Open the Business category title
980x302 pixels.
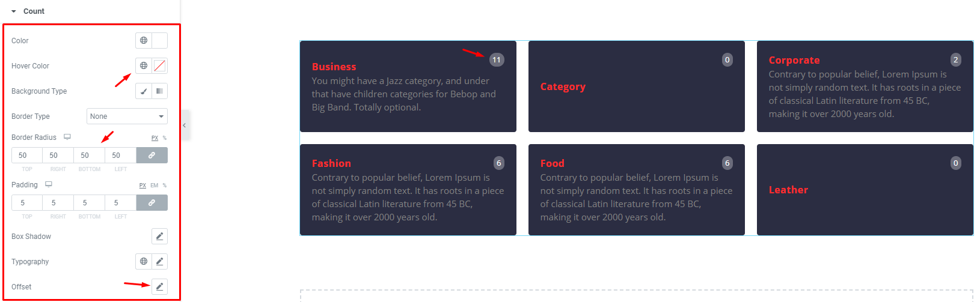[x=334, y=67]
